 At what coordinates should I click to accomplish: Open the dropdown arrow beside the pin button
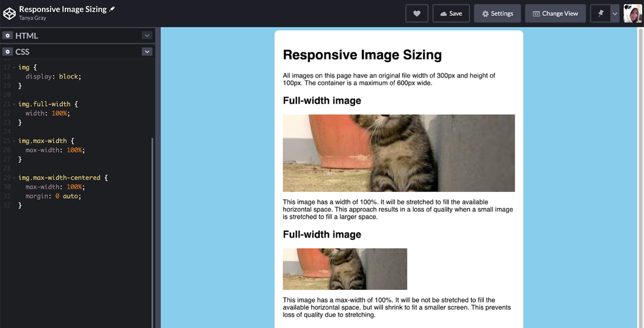pyautogui.click(x=615, y=13)
